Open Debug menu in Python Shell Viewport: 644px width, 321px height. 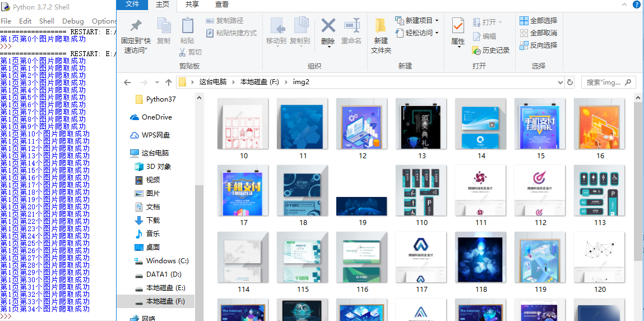coord(73,21)
